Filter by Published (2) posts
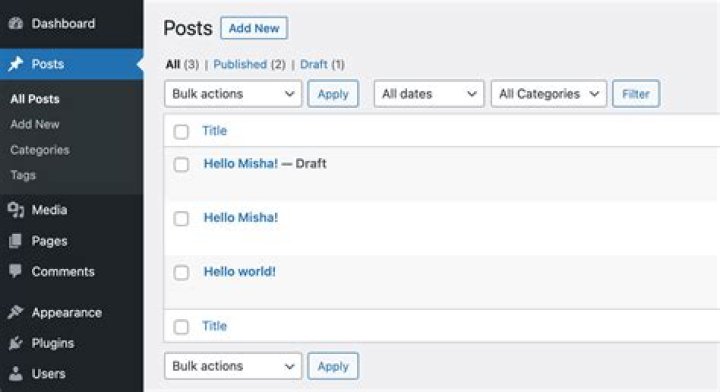Screen dimensions: 720x392 tap(249, 64)
